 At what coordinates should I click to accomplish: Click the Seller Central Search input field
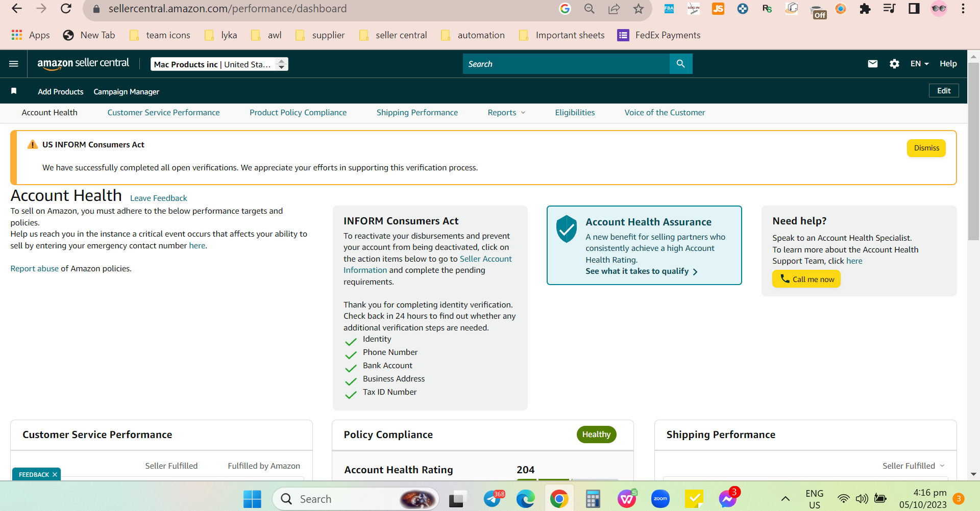point(566,64)
